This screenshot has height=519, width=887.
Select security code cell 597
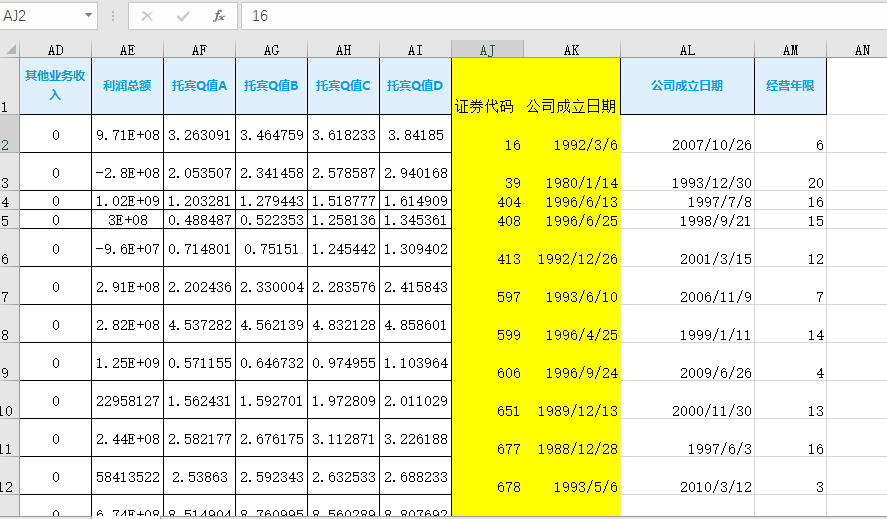coord(487,286)
